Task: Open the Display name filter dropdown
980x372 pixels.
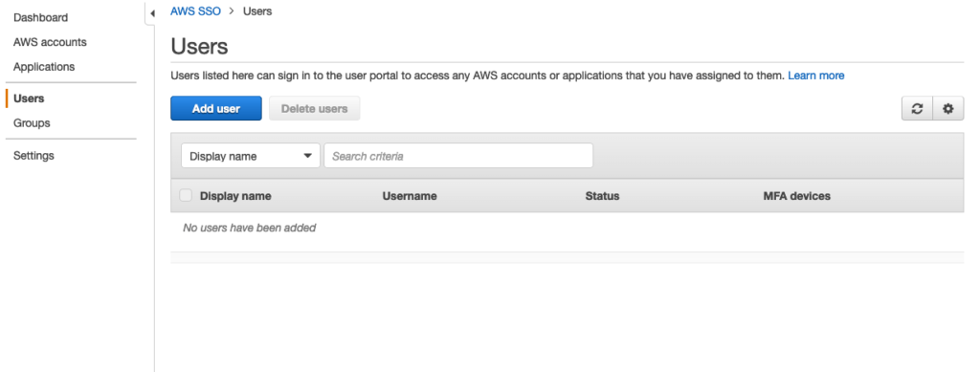Action: coord(251,156)
